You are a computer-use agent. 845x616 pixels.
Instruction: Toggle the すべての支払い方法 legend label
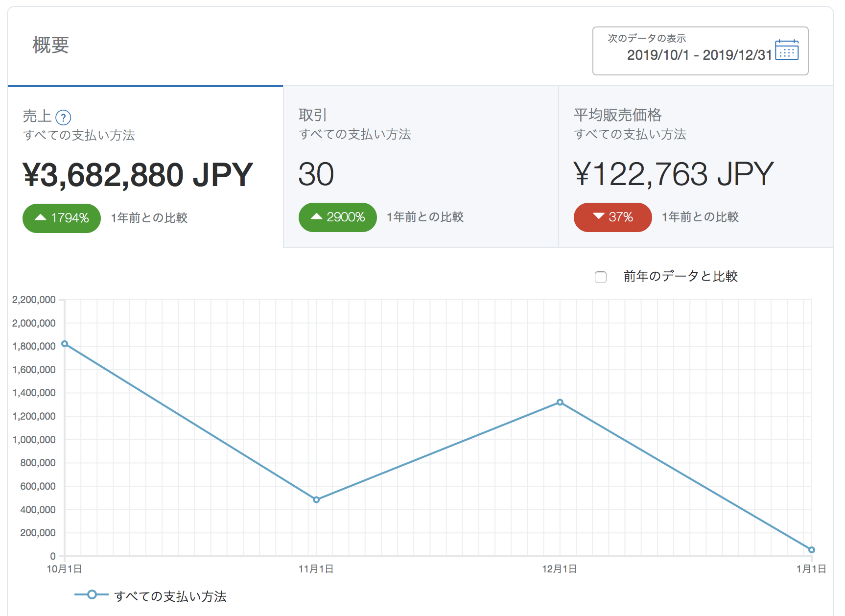click(x=170, y=596)
